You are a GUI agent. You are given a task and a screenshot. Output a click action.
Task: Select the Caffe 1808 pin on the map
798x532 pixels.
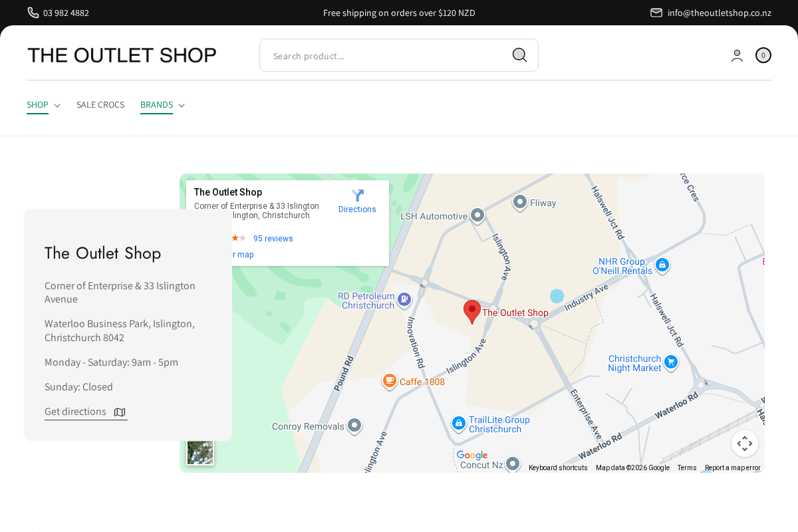click(390, 381)
